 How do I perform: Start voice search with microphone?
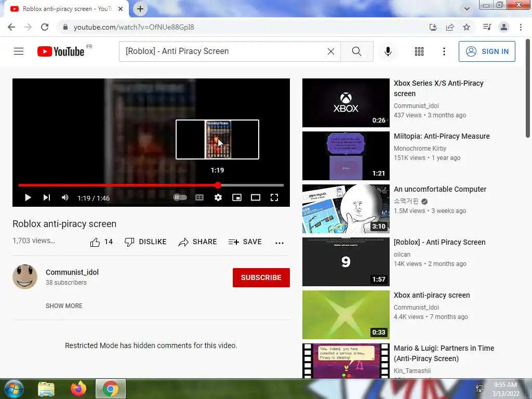point(388,51)
